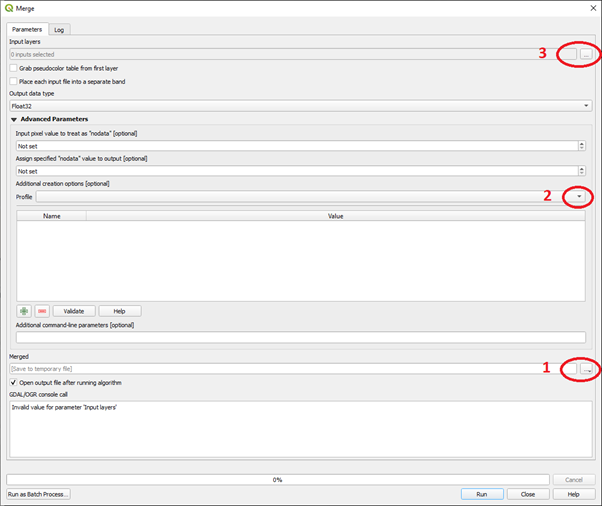Collapse the Advanced Parameters section
Screen dimensions: 602x506
[14, 119]
